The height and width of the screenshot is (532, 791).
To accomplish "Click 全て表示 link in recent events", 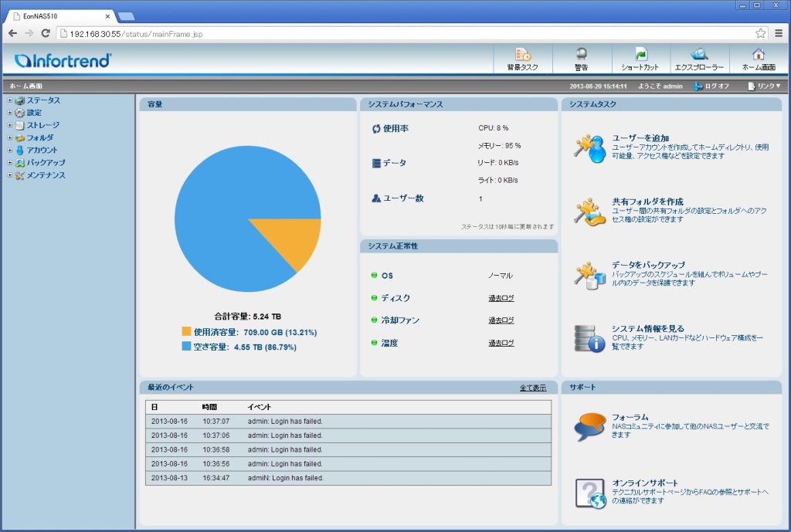I will click(532, 388).
